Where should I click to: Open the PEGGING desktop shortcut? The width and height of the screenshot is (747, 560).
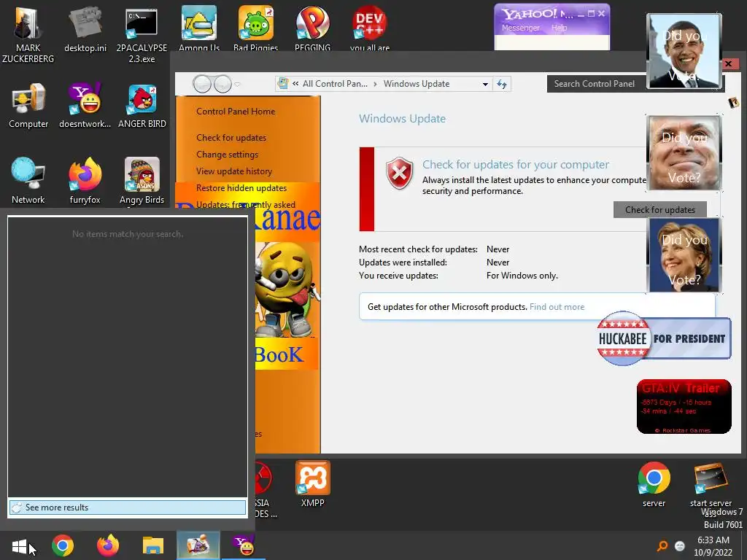(312, 28)
